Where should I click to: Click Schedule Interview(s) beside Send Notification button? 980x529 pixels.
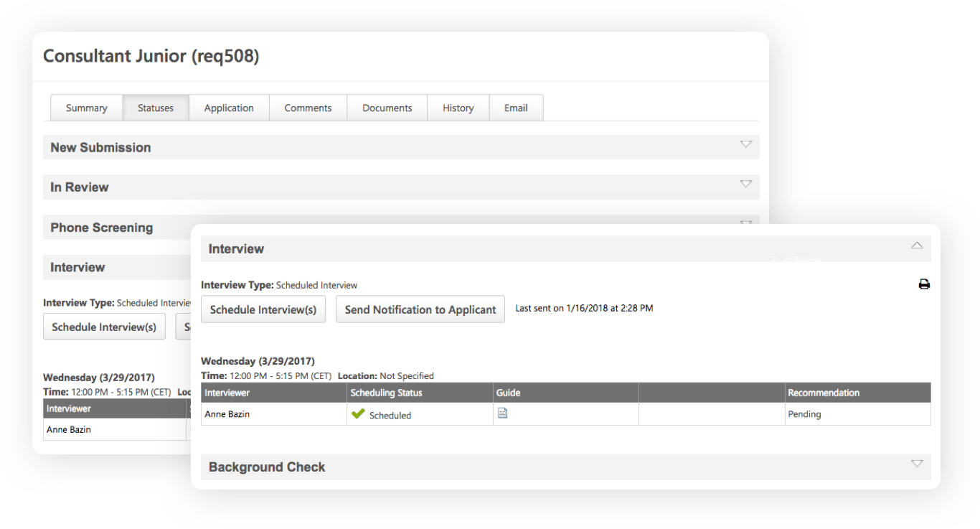click(263, 309)
